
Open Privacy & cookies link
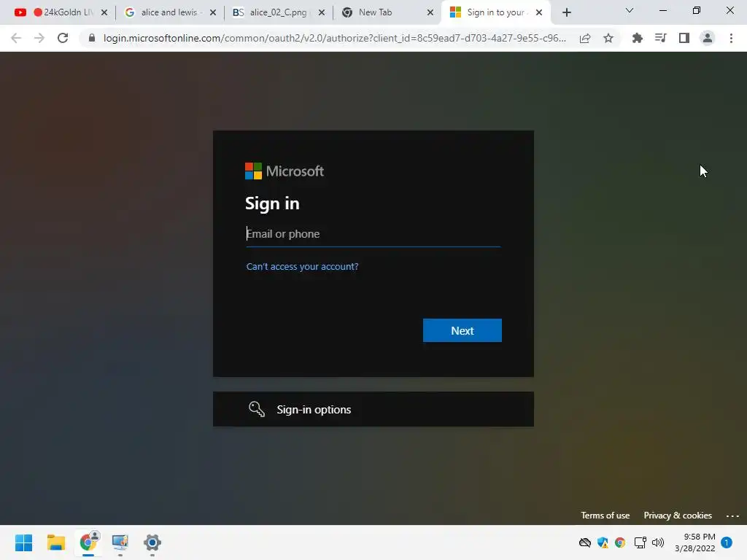click(x=678, y=516)
